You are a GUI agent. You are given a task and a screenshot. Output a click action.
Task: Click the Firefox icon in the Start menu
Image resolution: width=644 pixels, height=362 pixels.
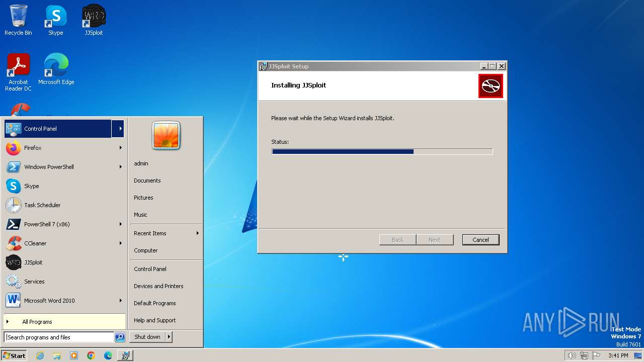coord(13,148)
